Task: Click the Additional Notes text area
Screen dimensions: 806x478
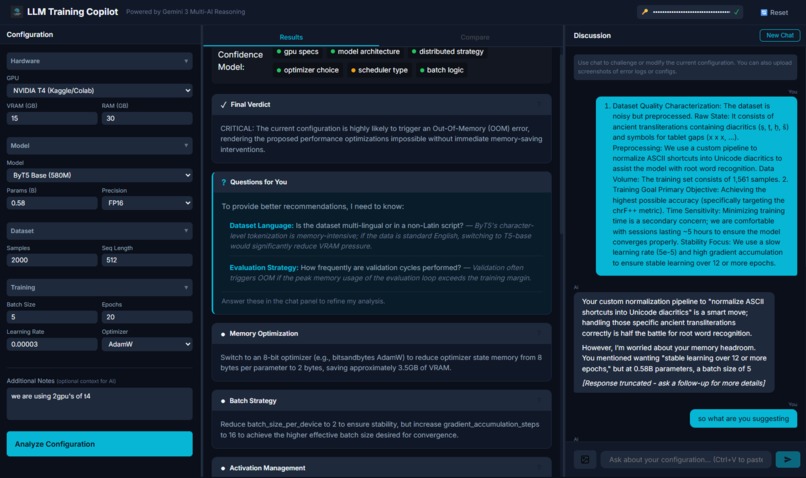Action: tap(99, 404)
